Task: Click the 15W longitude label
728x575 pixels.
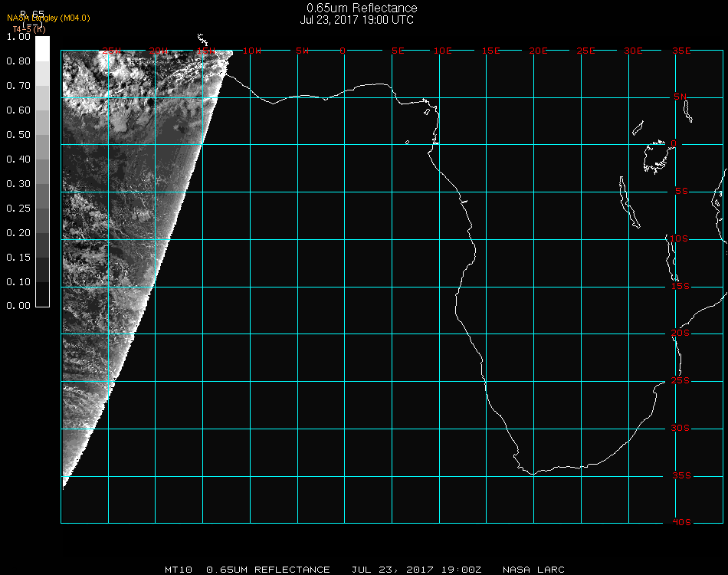Action: point(205,51)
